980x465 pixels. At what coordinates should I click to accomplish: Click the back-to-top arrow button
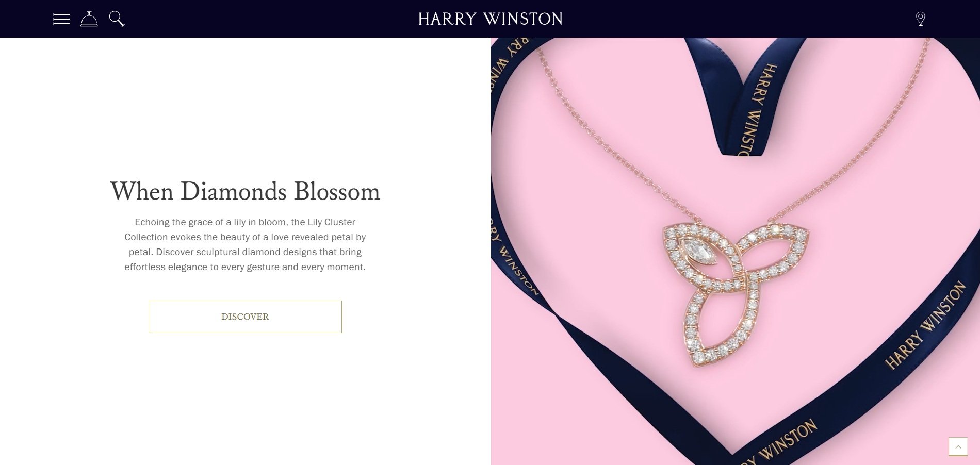[x=958, y=446]
